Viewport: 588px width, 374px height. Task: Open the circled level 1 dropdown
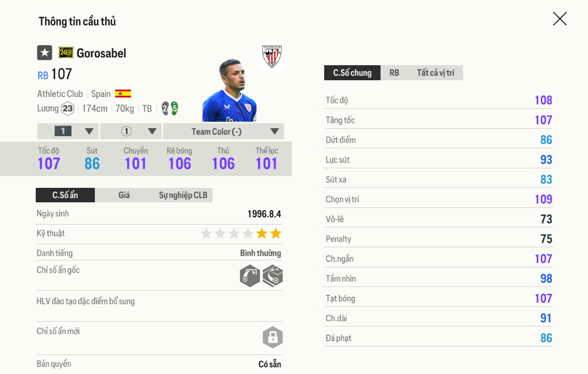(131, 132)
